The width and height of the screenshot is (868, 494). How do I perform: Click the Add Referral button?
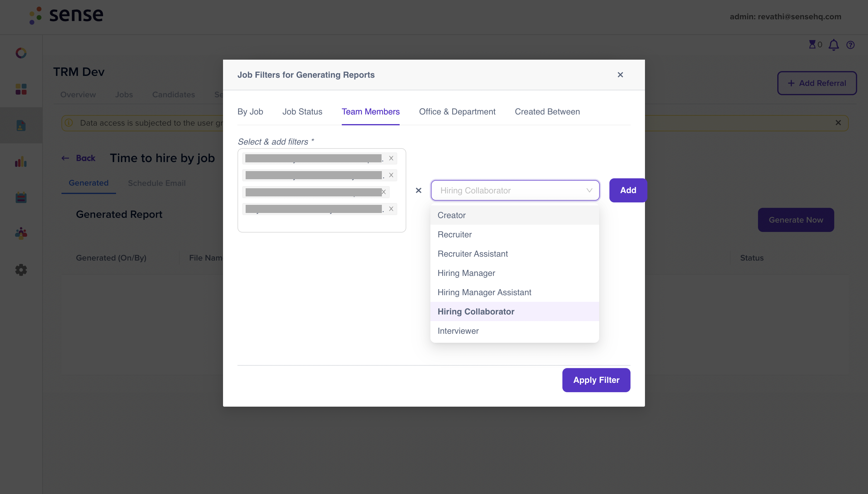(x=817, y=83)
